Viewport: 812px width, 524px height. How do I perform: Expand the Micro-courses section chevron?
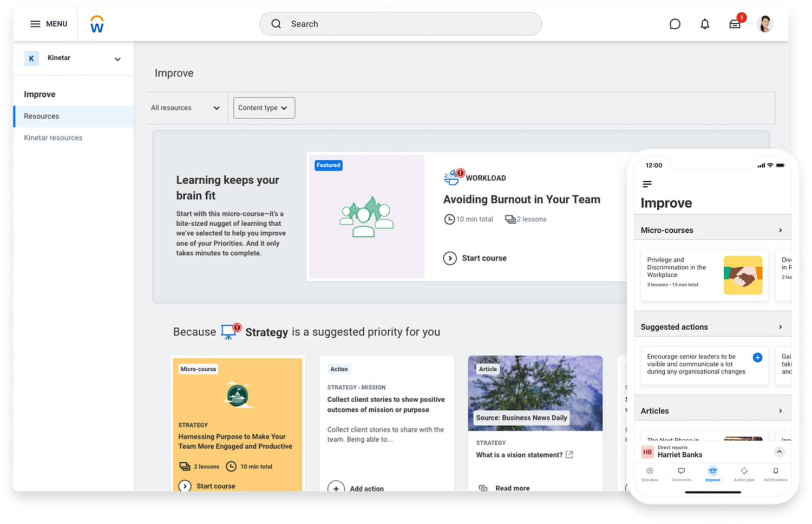pos(780,230)
